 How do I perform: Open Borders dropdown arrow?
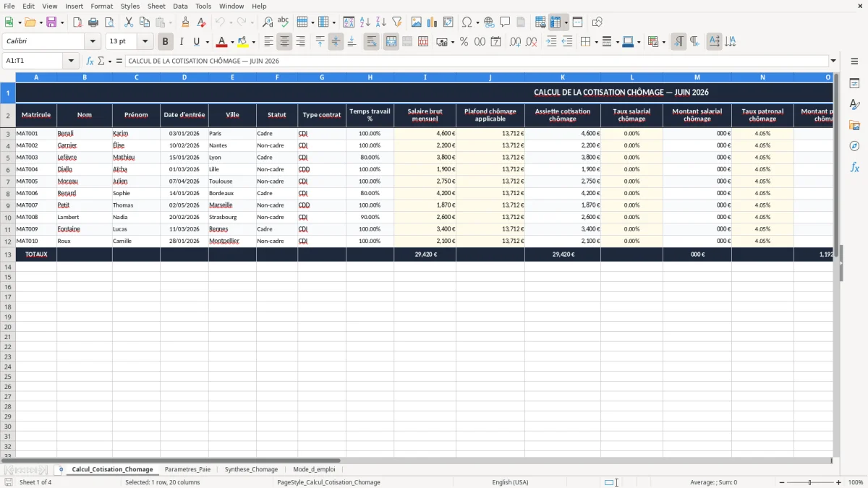click(596, 42)
